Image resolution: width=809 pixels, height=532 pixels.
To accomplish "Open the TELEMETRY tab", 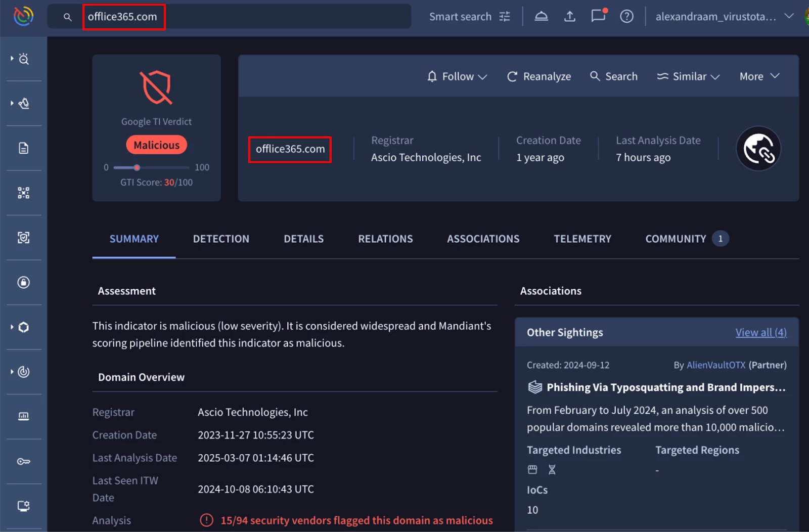I will (x=582, y=239).
